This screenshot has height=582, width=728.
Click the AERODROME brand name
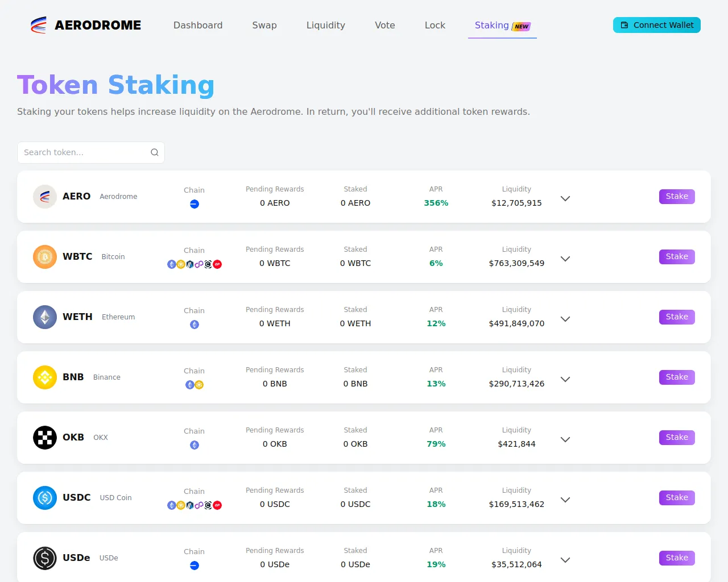pyautogui.click(x=98, y=25)
